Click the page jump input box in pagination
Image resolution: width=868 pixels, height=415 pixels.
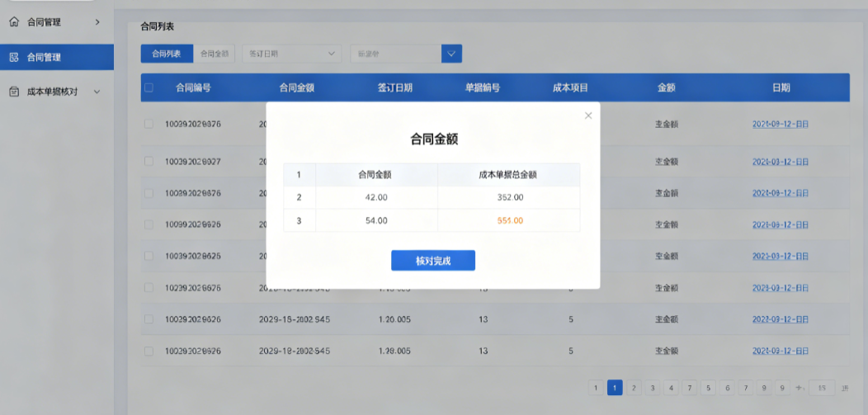(x=822, y=388)
